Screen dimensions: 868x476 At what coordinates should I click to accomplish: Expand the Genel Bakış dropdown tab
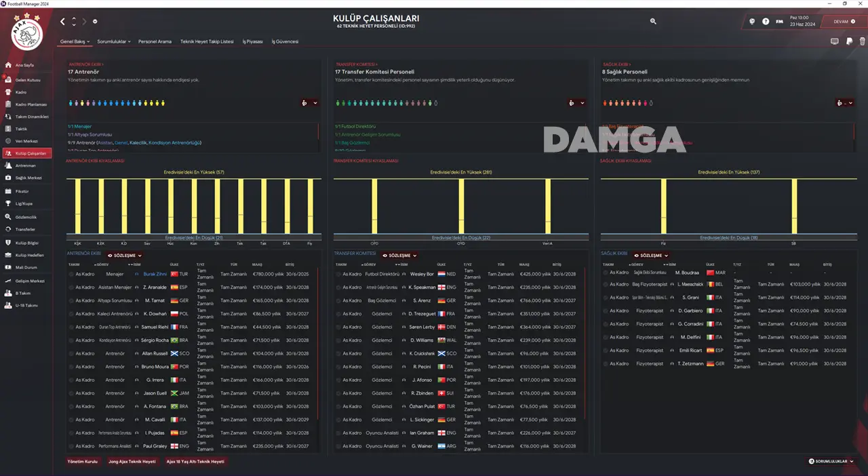(x=75, y=41)
